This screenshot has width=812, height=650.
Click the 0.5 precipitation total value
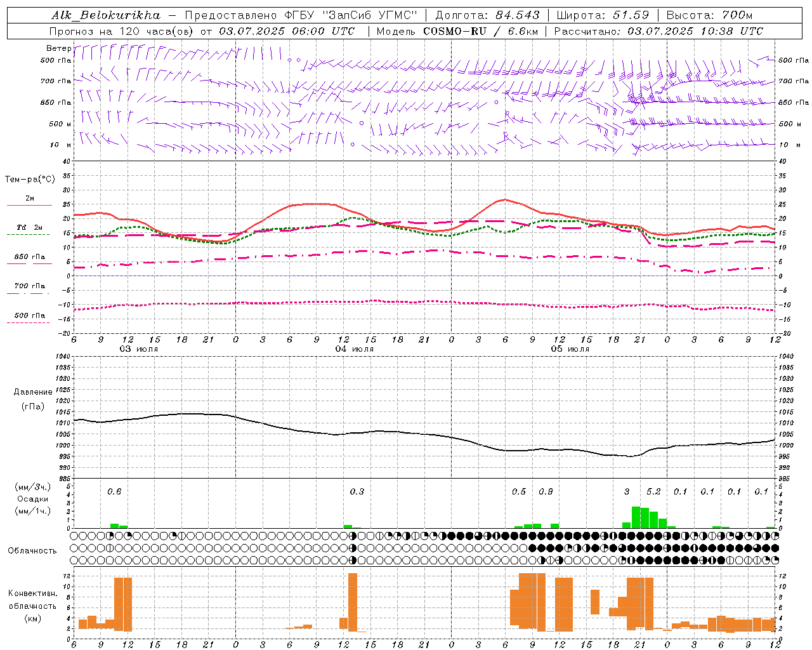click(519, 491)
